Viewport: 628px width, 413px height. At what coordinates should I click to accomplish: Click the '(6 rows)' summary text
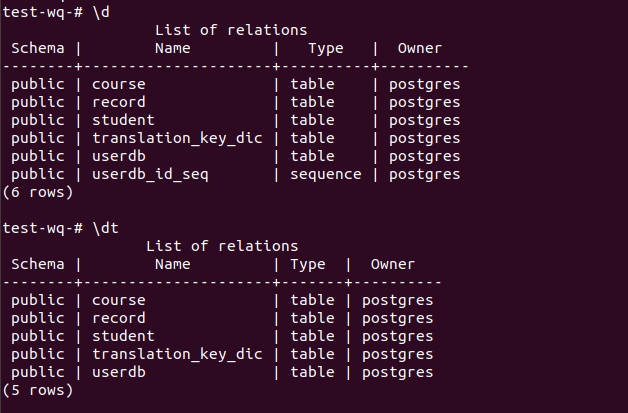coord(38,192)
